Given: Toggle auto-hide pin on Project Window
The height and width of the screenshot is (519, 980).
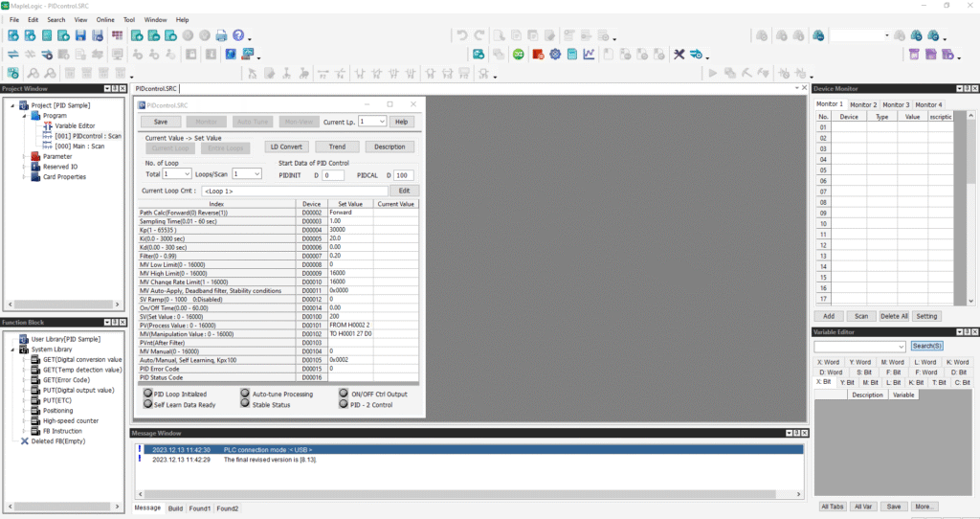Looking at the screenshot, I should point(115,89).
